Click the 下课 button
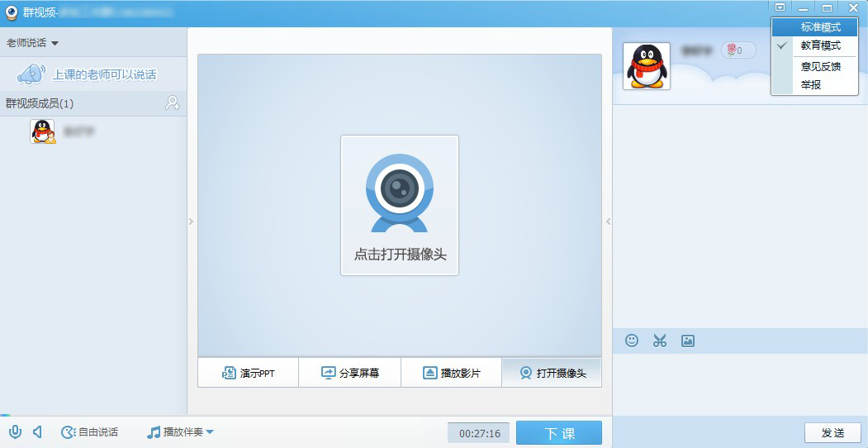 pyautogui.click(x=559, y=433)
